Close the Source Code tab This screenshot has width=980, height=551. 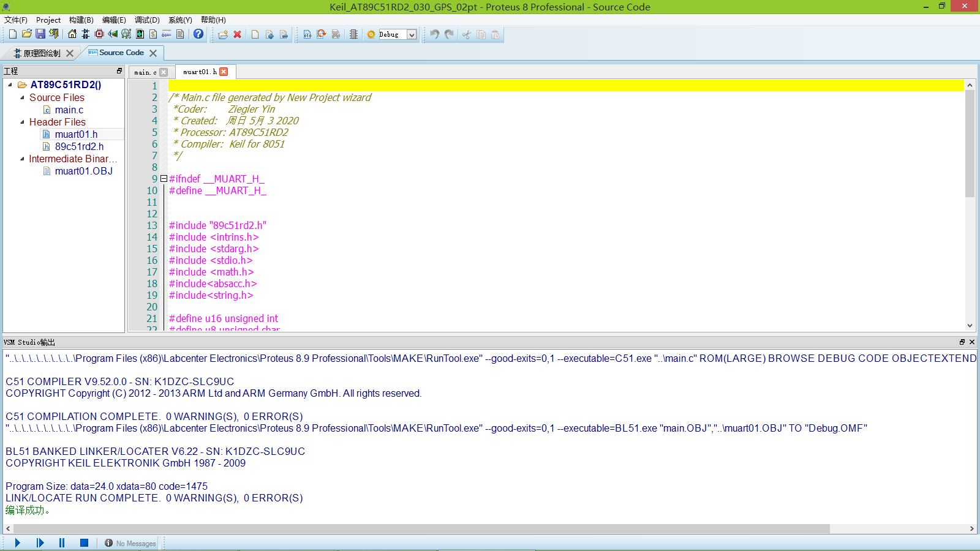pyautogui.click(x=153, y=53)
